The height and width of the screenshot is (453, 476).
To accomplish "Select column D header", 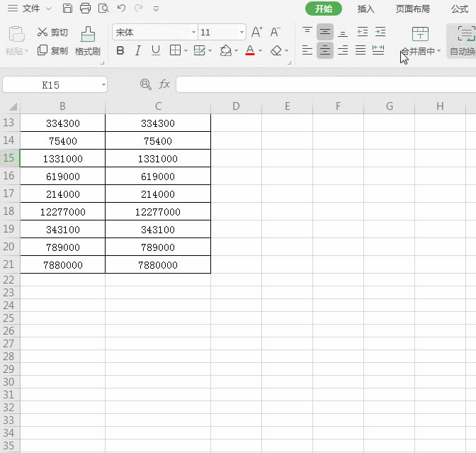I will tap(236, 106).
